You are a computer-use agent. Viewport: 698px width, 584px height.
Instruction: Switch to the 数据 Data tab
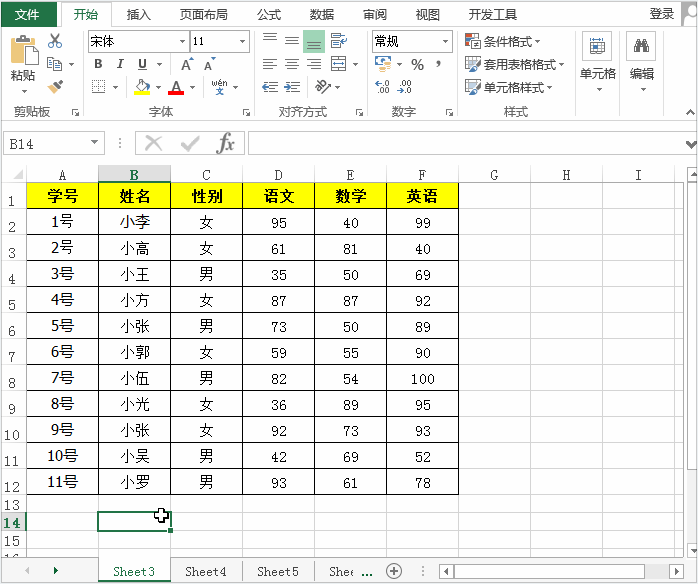(x=322, y=15)
